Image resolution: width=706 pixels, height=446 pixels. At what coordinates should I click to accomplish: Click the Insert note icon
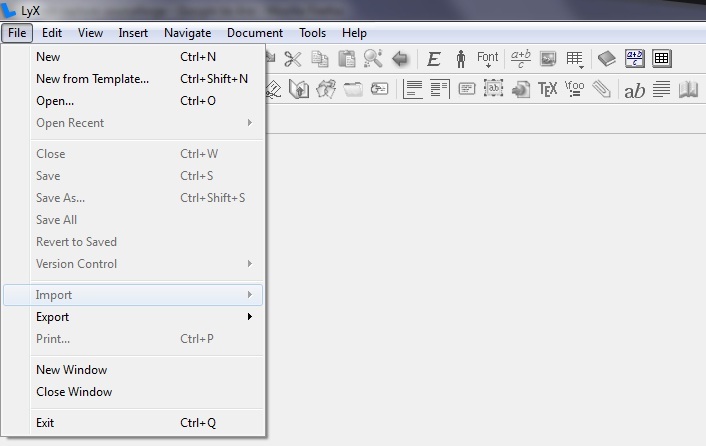467,89
